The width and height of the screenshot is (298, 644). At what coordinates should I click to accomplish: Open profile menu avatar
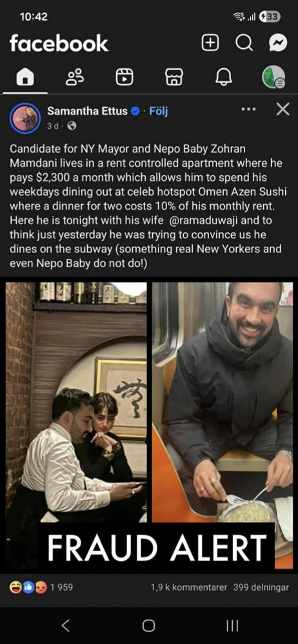click(x=273, y=77)
